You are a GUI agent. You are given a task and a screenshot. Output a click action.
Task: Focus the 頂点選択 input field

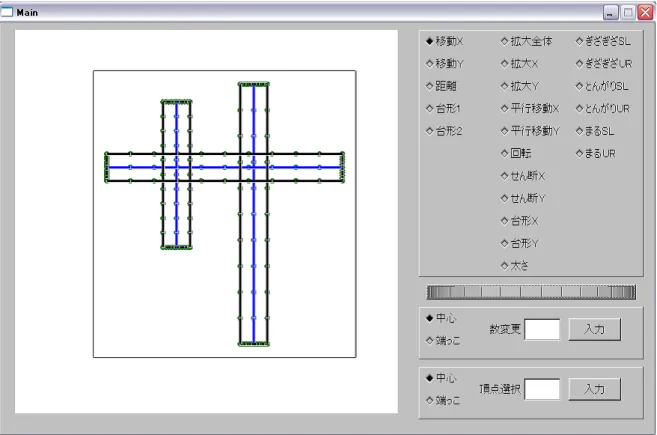[542, 389]
